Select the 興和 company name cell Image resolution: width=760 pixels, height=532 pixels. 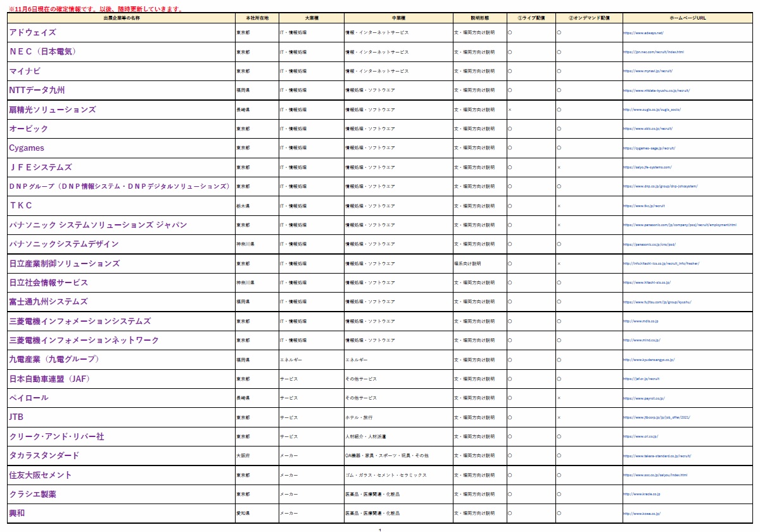122,514
